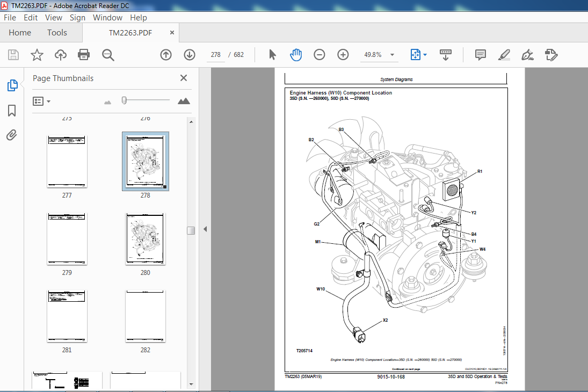Open the zoom level dropdown
588x392 pixels.
click(x=392, y=55)
